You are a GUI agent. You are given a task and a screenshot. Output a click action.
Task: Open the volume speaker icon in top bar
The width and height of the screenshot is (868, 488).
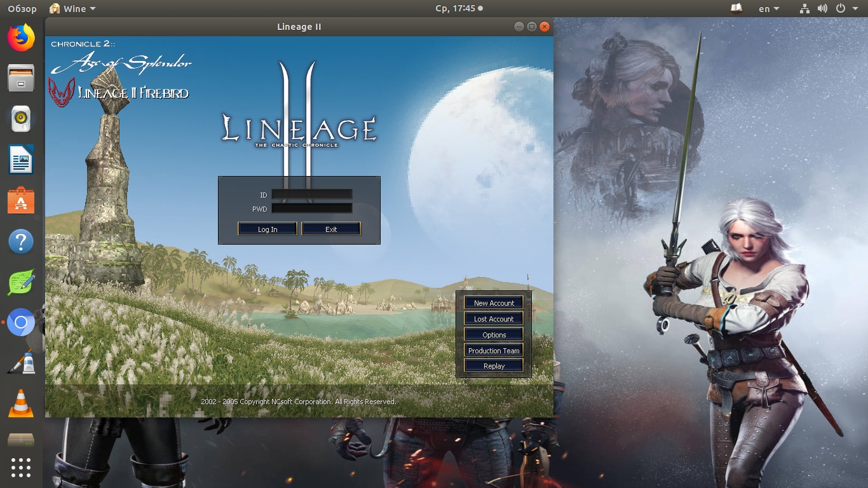822,8
